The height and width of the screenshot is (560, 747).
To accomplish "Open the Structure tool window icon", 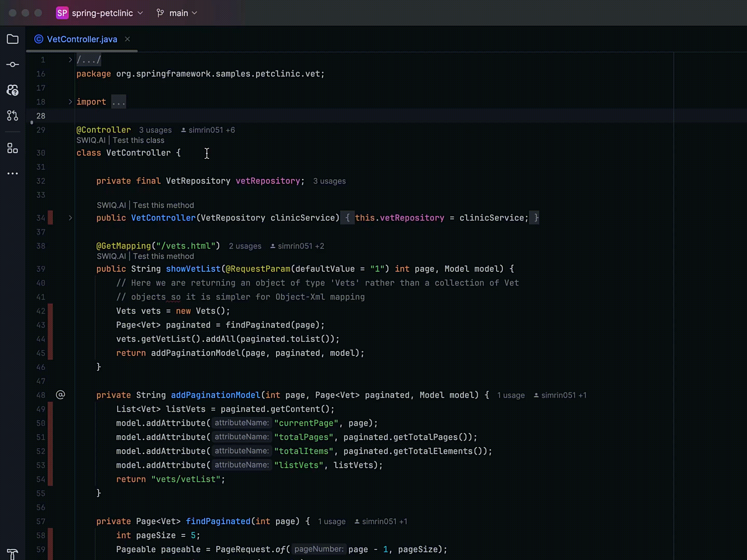I will [x=12, y=148].
